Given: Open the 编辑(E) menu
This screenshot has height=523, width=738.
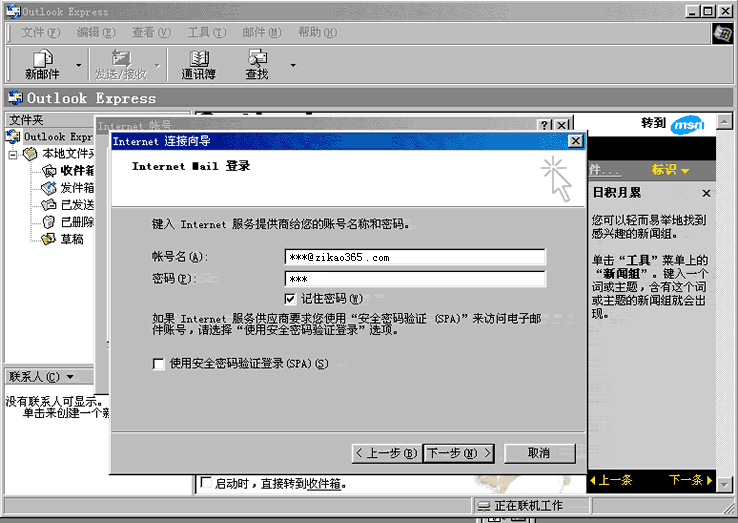Looking at the screenshot, I should [x=96, y=32].
